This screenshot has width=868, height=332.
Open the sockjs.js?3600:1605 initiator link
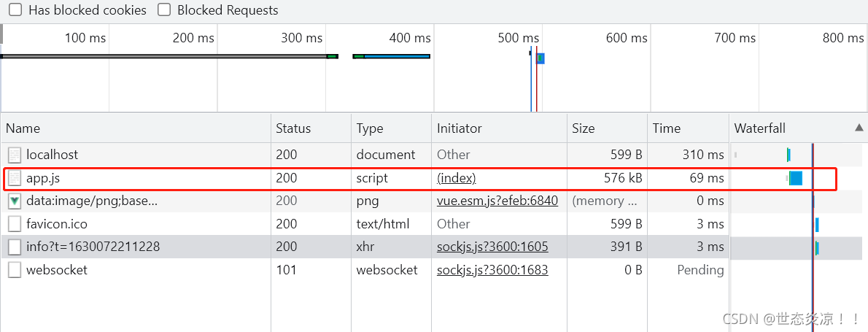(x=492, y=247)
